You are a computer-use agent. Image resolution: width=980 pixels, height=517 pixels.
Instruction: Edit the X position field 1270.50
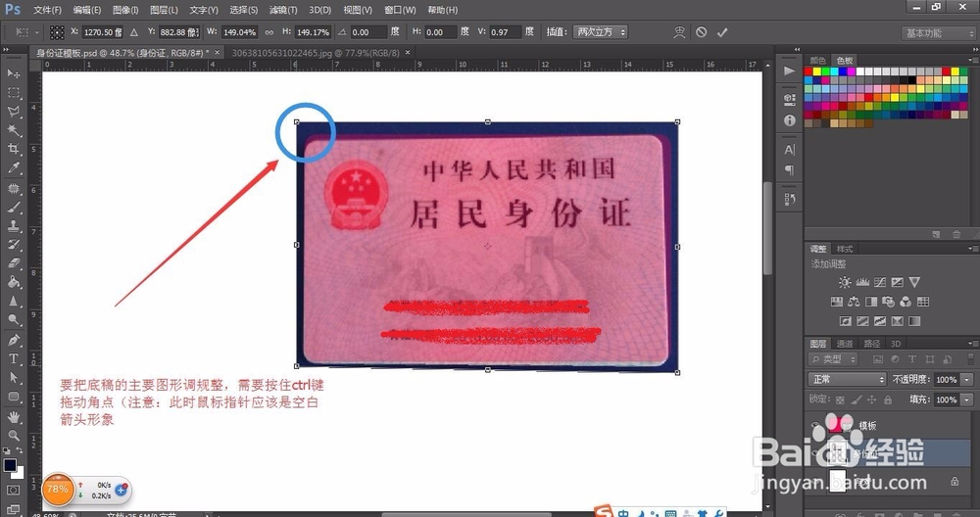pyautogui.click(x=102, y=32)
